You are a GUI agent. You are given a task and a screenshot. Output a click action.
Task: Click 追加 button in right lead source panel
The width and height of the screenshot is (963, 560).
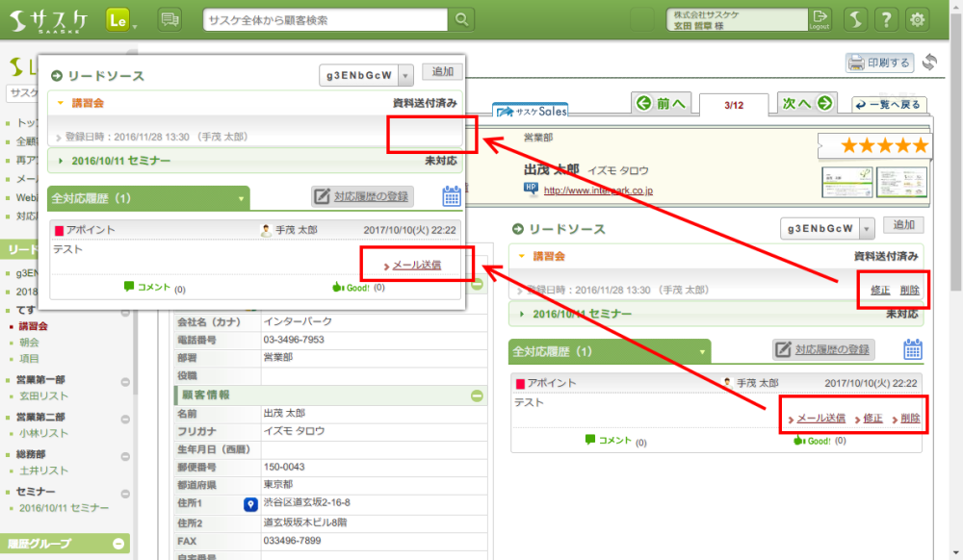point(903,225)
